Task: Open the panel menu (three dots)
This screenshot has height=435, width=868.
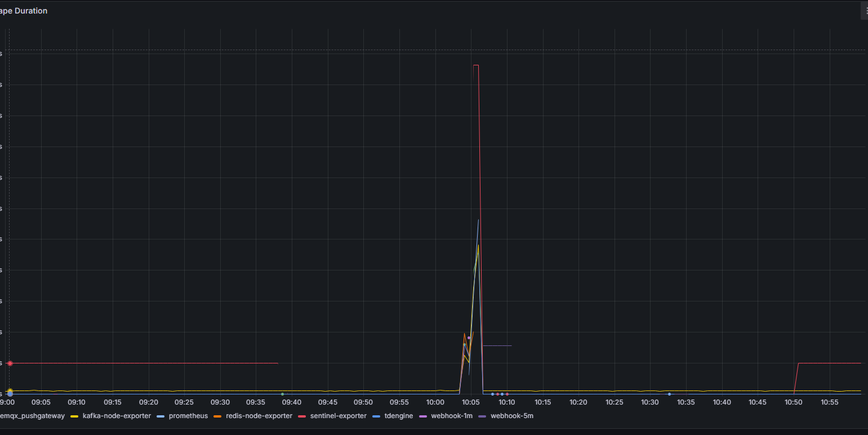Action: (x=864, y=11)
